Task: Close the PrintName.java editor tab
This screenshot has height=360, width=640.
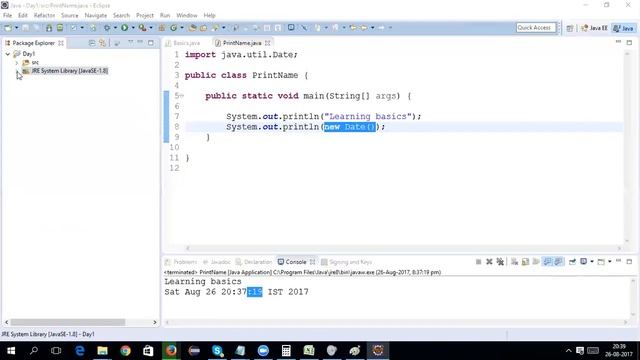Action: coord(268,43)
